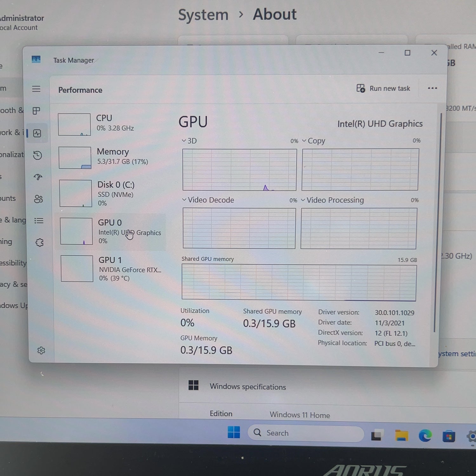Open Task View from the taskbar
Screen dimensions: 476x476
coord(377,435)
